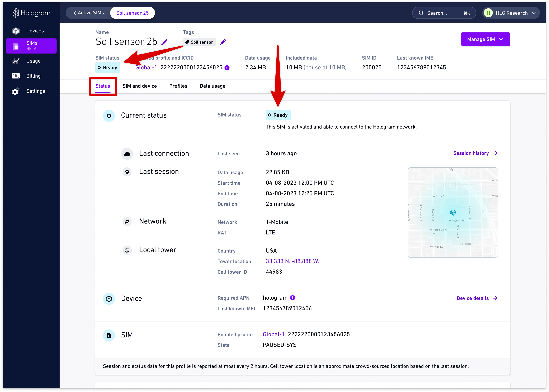Edit tags with the pencil icon

(223, 42)
